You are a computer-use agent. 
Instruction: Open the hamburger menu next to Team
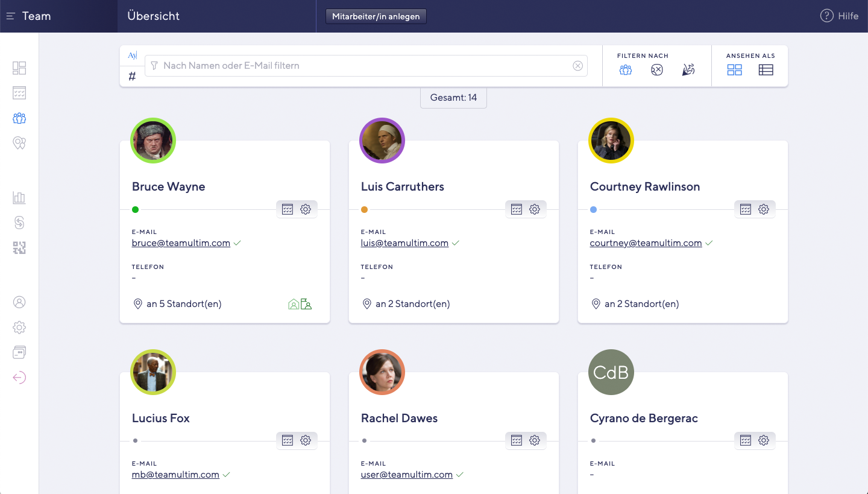pyautogui.click(x=11, y=16)
